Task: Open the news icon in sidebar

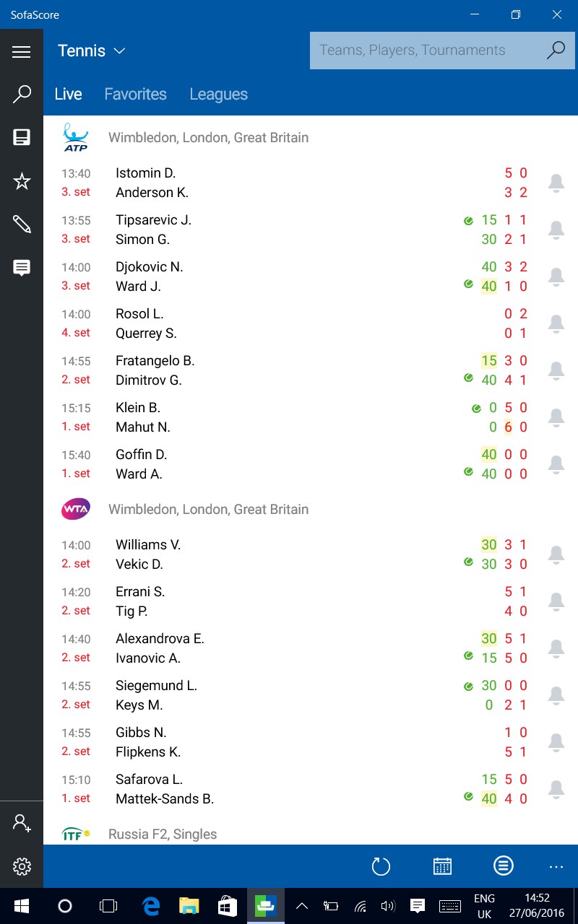Action: click(x=22, y=138)
